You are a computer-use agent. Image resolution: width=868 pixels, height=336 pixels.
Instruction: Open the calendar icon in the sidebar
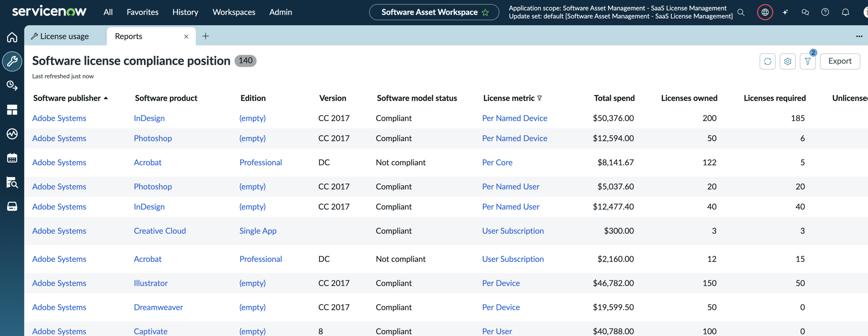pyautogui.click(x=12, y=158)
